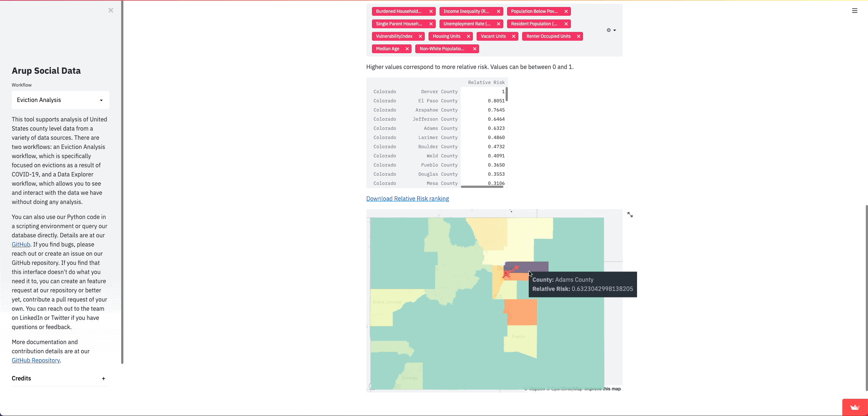This screenshot has height=416, width=868.
Task: Remove the VulnerabilityIndex tag
Action: click(x=420, y=36)
